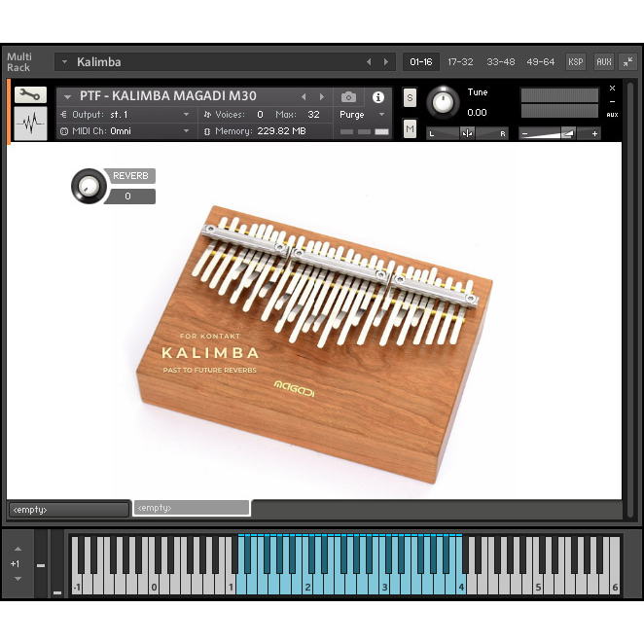The width and height of the screenshot is (644, 644).
Task: Click the voices icon
Action: (207, 115)
